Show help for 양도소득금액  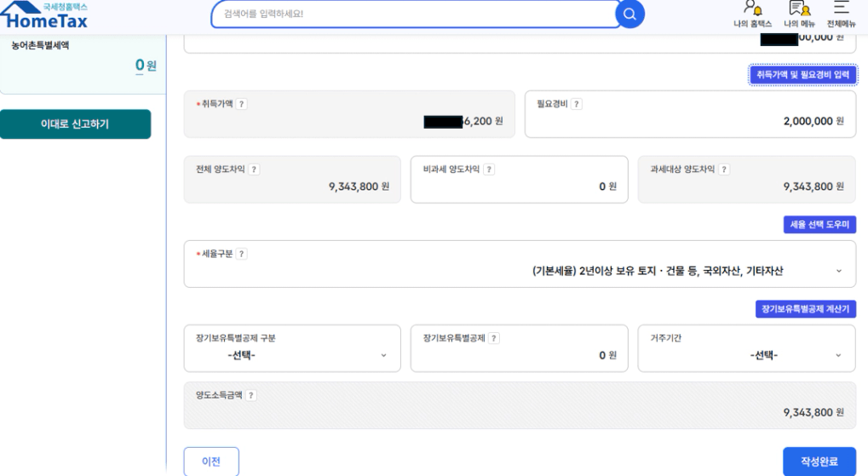point(251,395)
